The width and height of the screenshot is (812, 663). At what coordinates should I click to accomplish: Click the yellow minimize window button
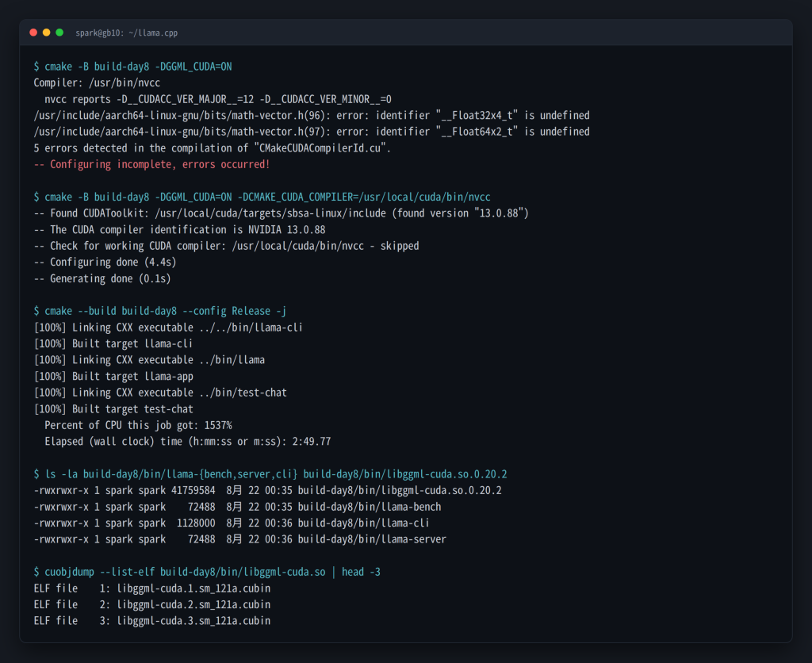47,33
